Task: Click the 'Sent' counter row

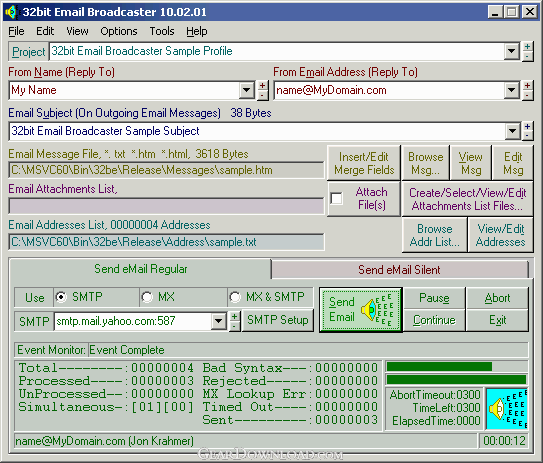Action: [x=290, y=420]
